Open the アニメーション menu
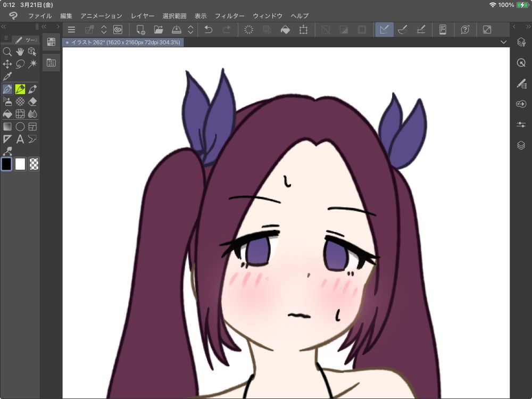The width and height of the screenshot is (532, 399). tap(102, 16)
